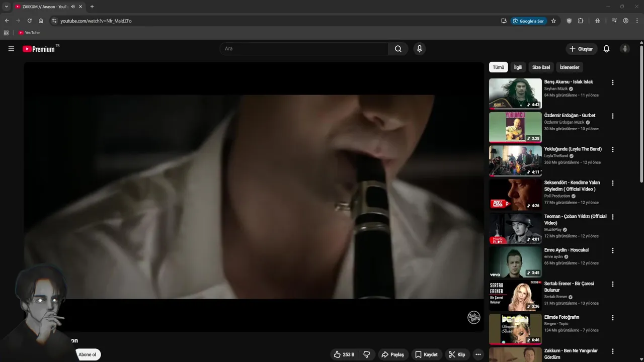Click the install app icon in address bar
644x362 pixels.
point(504,21)
